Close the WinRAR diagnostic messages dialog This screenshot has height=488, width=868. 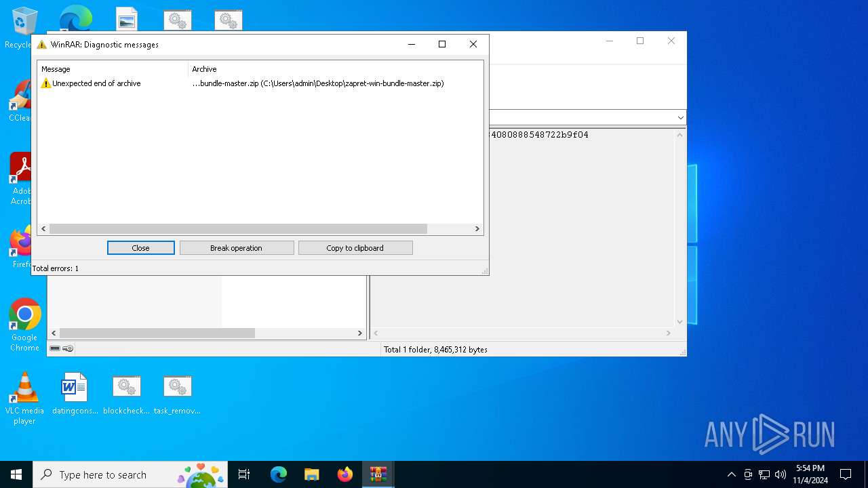pyautogui.click(x=140, y=248)
